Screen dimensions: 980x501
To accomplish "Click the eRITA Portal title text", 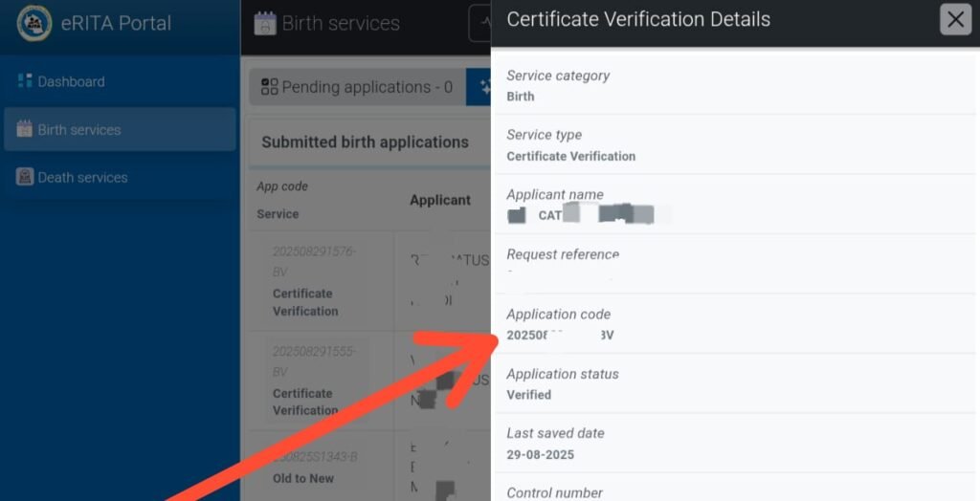I will [x=116, y=23].
